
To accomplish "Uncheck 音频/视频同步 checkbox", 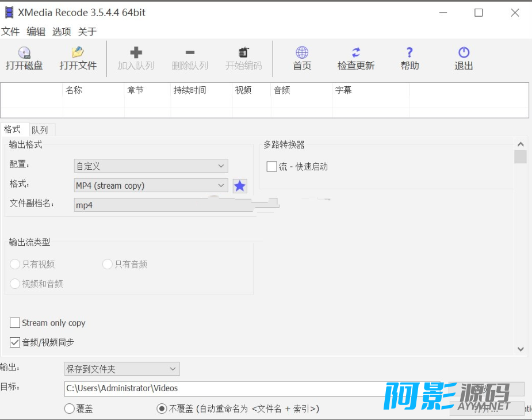I will point(15,342).
